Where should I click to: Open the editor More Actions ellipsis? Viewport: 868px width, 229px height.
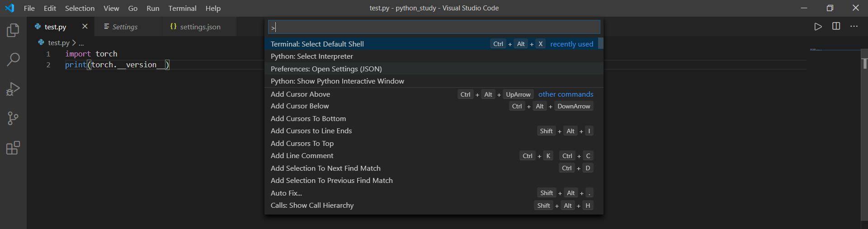(854, 27)
